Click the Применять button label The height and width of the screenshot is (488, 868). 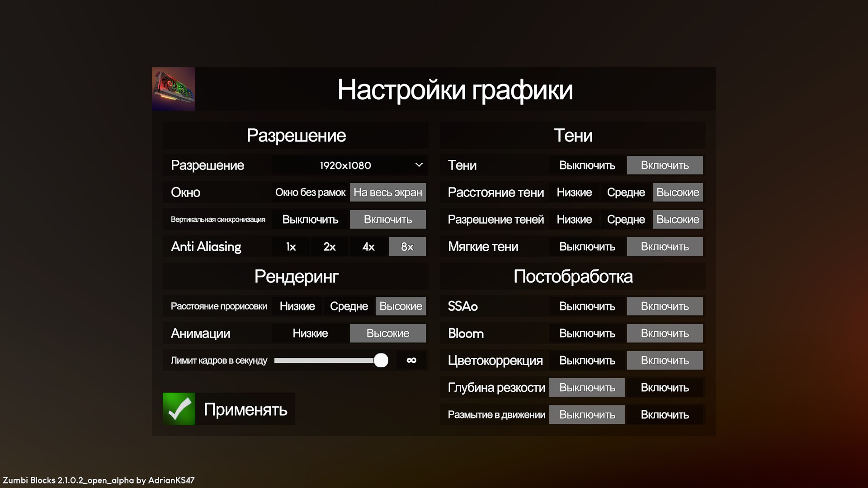(245, 409)
